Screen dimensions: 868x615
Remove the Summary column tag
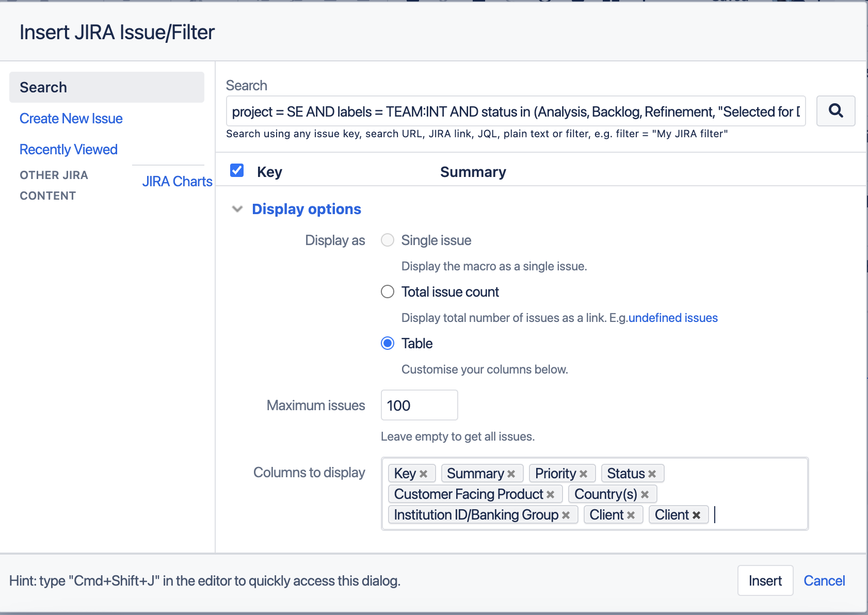[512, 473]
